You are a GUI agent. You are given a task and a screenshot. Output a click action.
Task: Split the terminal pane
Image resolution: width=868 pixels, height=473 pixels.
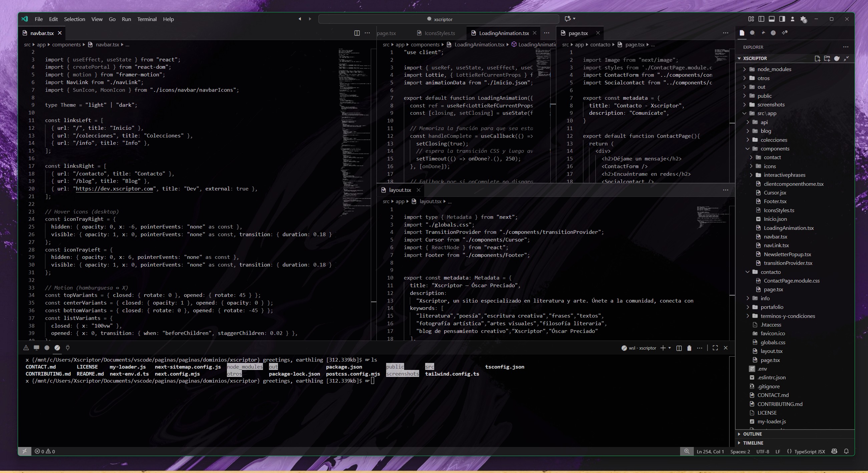click(679, 348)
